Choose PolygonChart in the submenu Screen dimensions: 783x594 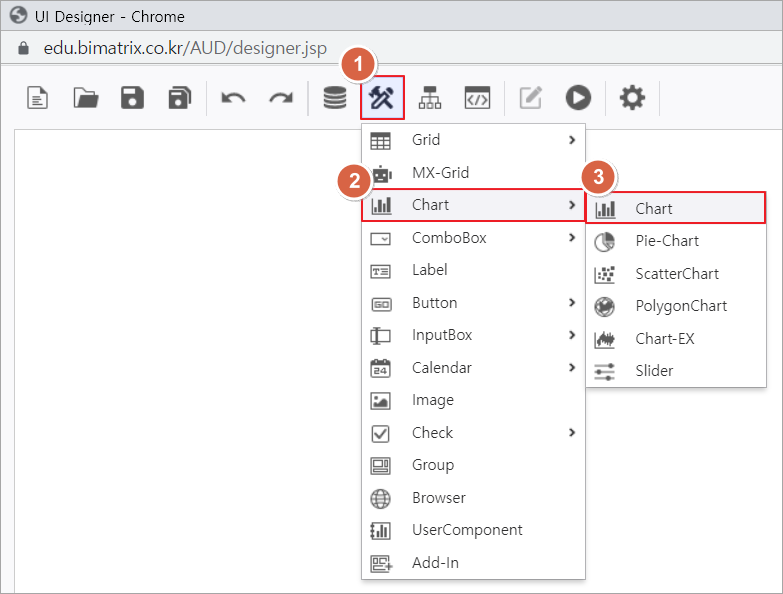(676, 306)
